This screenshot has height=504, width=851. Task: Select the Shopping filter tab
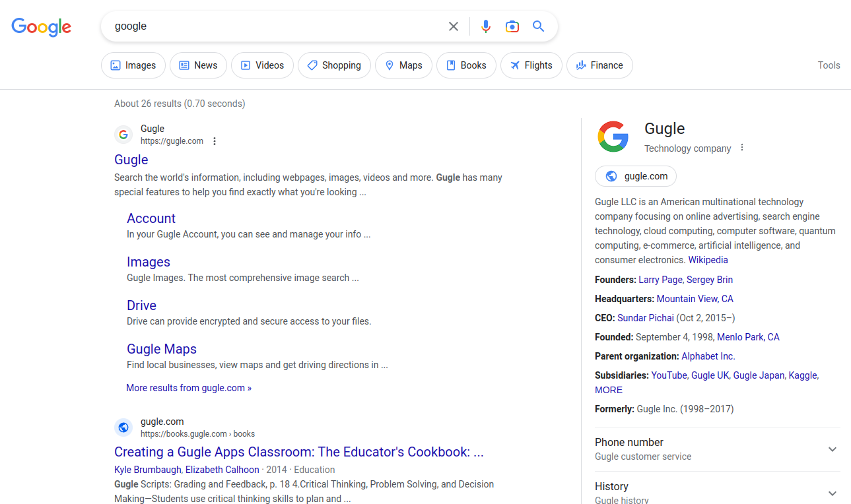(334, 65)
